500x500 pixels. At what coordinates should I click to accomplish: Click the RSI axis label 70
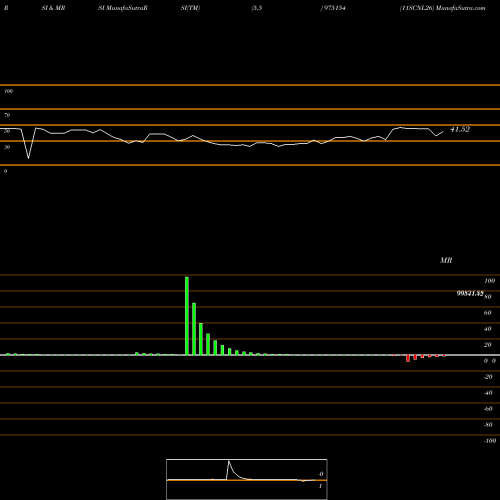[x=7, y=115]
